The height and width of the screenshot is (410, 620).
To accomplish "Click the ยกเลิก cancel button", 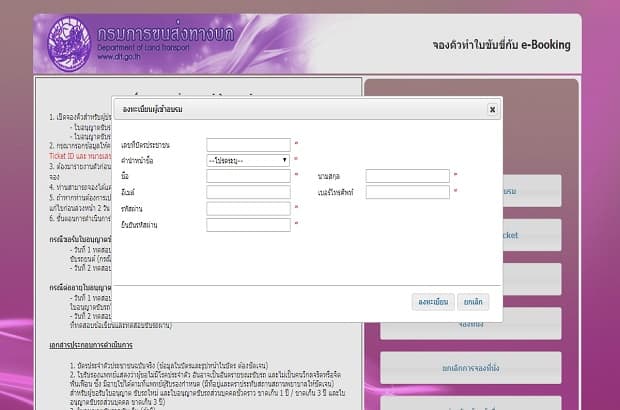I will pos(473,302).
